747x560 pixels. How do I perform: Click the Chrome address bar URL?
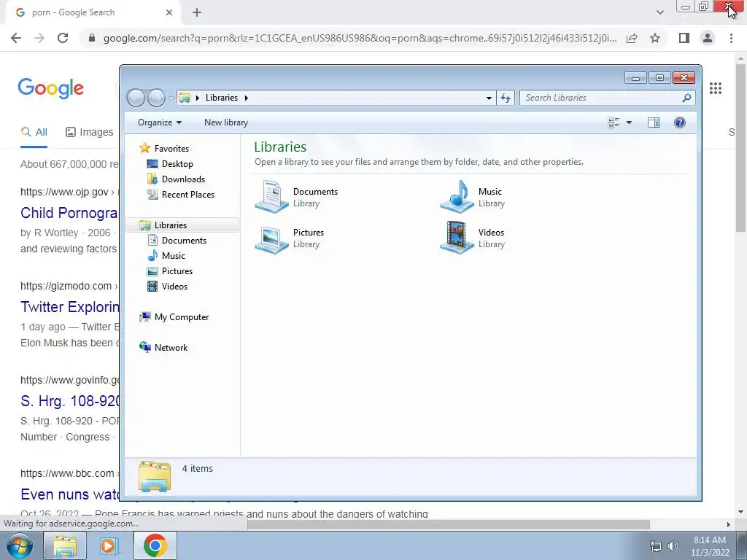(360, 38)
